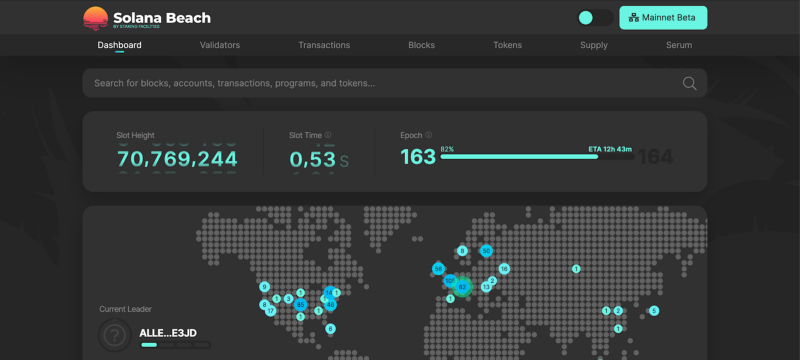Click the info icon beside Slot Time
Image resolution: width=800 pixels, height=360 pixels.
pos(328,135)
